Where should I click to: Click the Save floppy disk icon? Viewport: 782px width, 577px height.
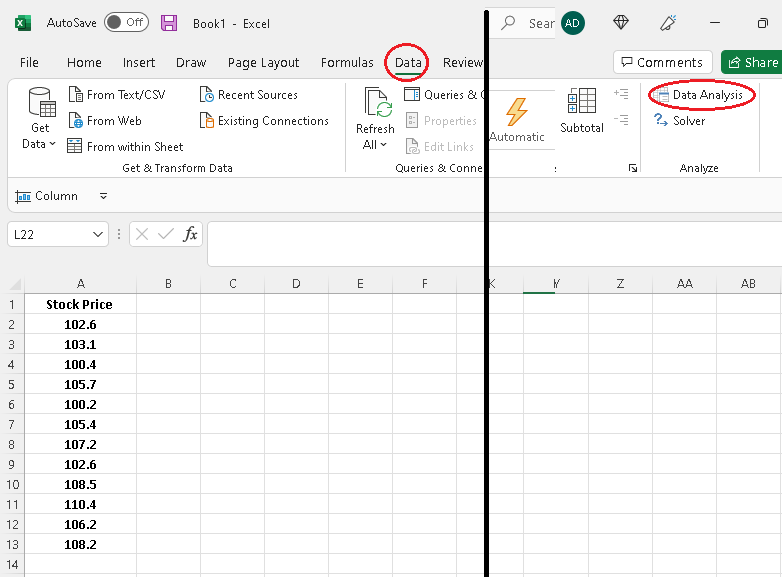[169, 23]
